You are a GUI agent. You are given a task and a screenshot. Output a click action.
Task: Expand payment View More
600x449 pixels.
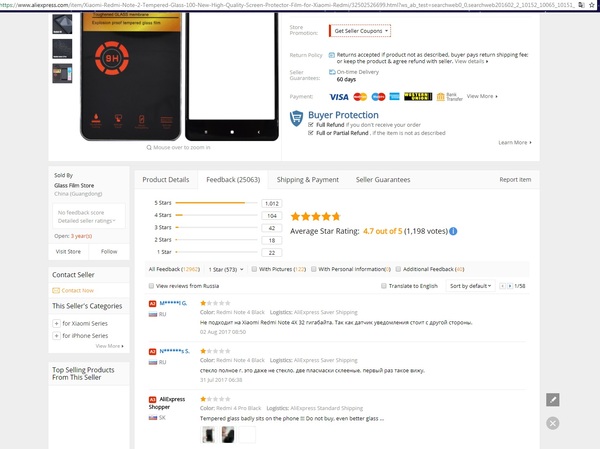(x=482, y=96)
